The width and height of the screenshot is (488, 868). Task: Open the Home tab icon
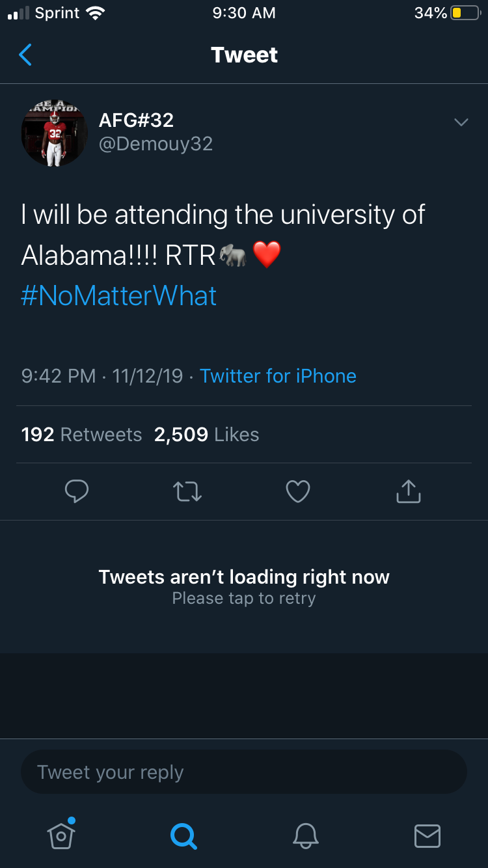tap(61, 835)
